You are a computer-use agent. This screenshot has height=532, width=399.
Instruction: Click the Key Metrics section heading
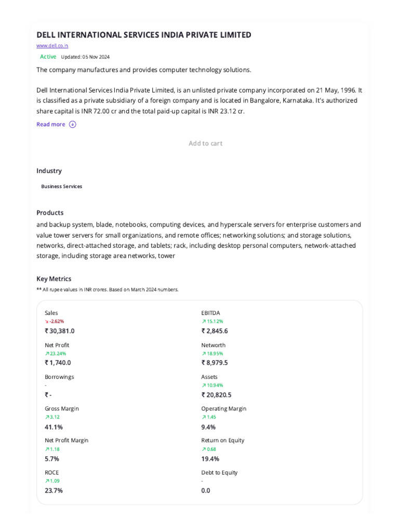click(54, 279)
